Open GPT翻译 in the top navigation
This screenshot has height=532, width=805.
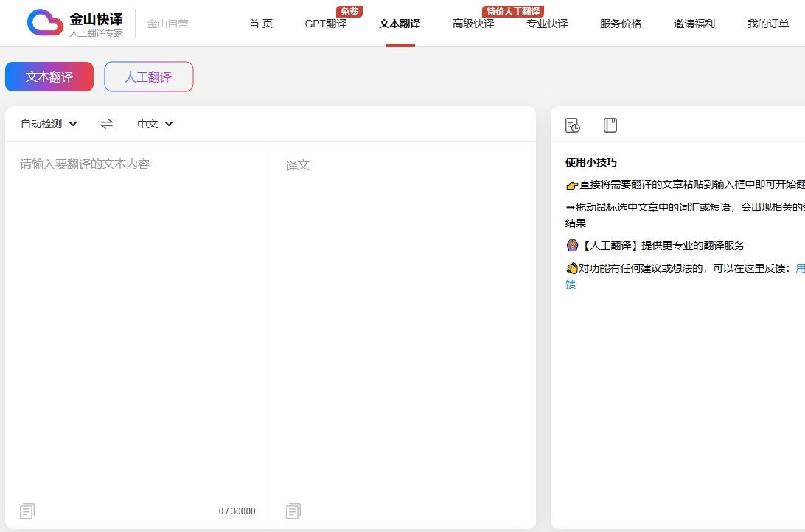(326, 24)
